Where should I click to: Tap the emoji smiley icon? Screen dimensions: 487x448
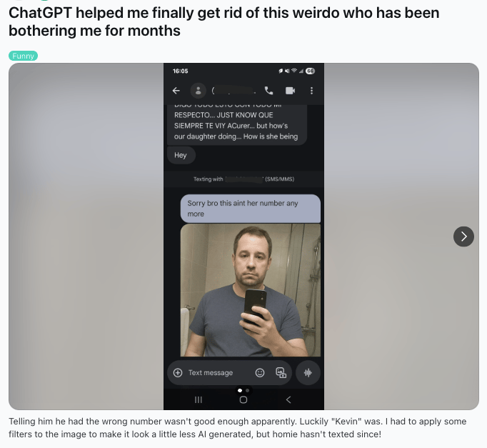tap(260, 372)
